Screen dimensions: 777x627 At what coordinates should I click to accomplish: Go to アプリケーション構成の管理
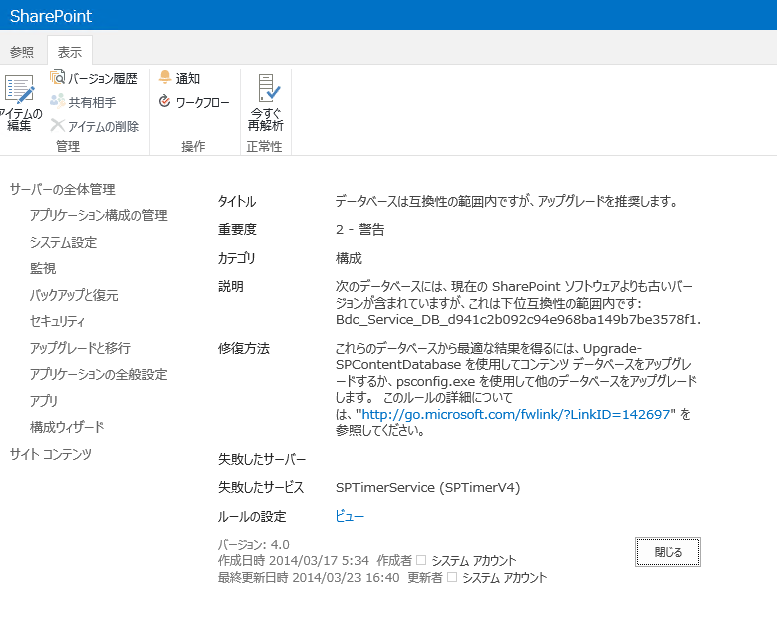pyautogui.click(x=99, y=216)
